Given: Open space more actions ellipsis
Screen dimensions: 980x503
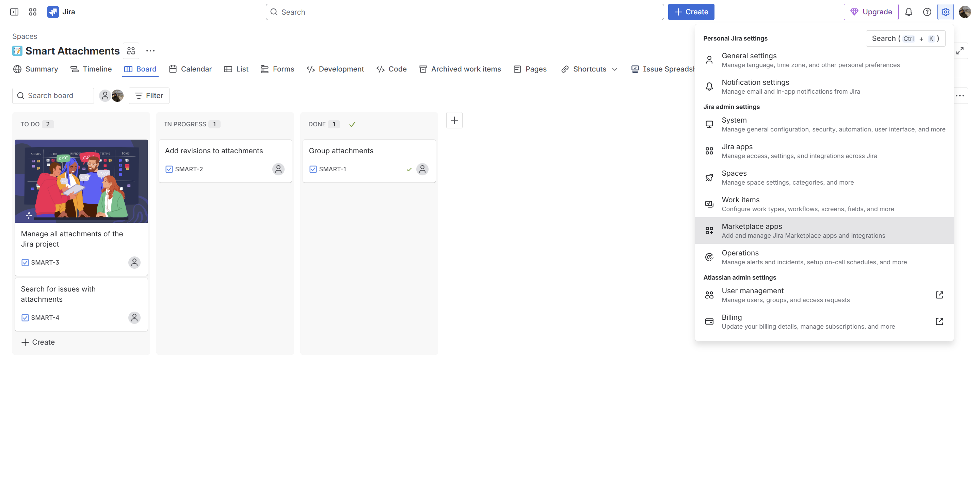Looking at the screenshot, I should coord(150,51).
